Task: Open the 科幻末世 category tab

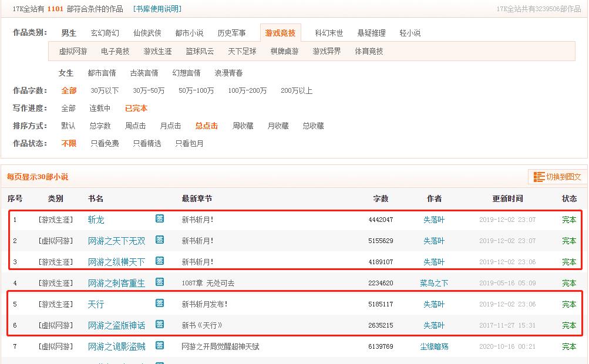Action: click(329, 33)
